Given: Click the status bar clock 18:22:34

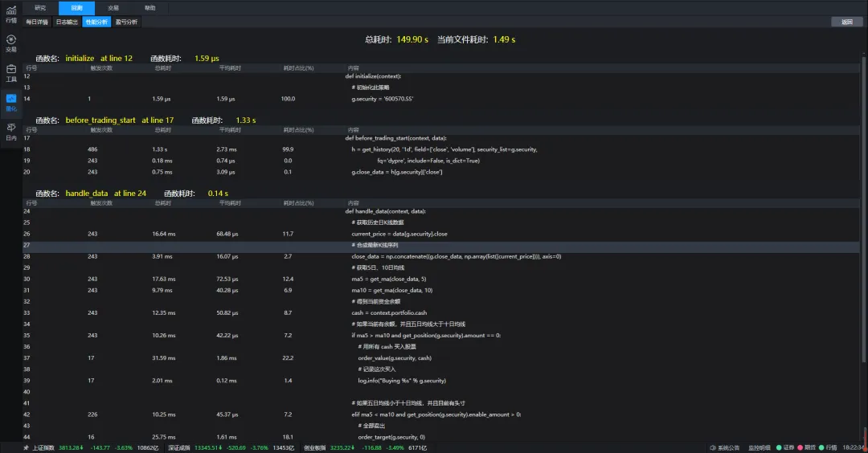Looking at the screenshot, I should tap(853, 448).
